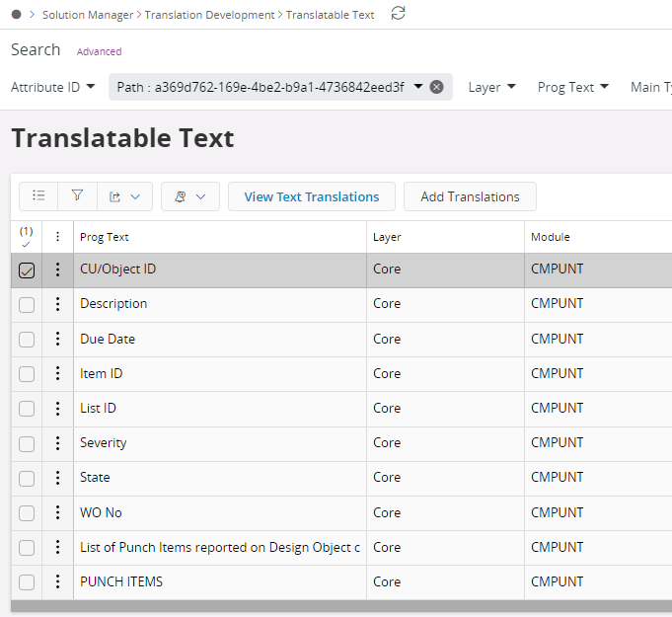
Task: Click the refresh icon beside the breadcrumb
Action: [398, 14]
